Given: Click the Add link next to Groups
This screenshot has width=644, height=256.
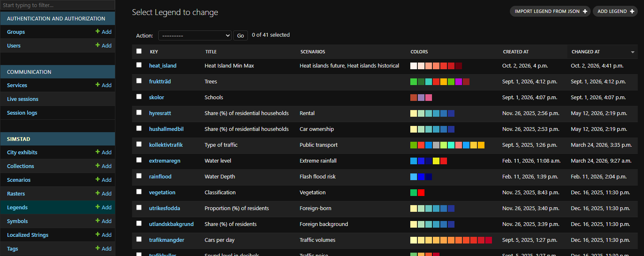Looking at the screenshot, I should coord(103,32).
